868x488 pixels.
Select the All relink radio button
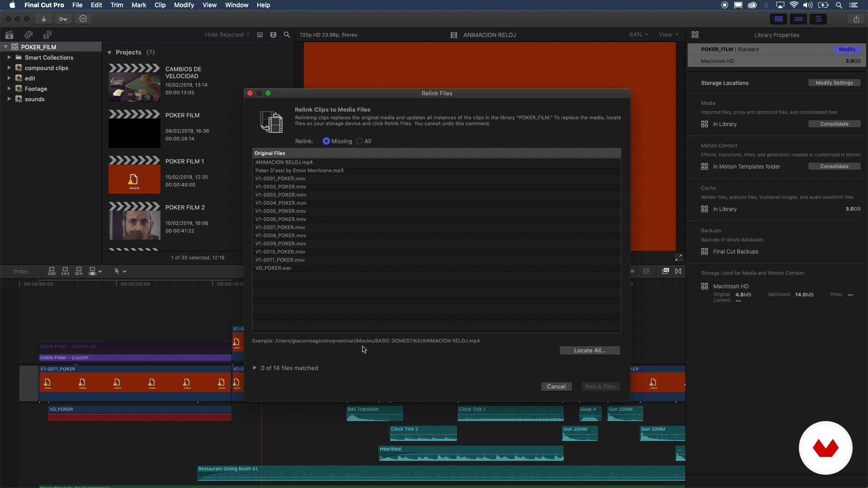coord(359,141)
